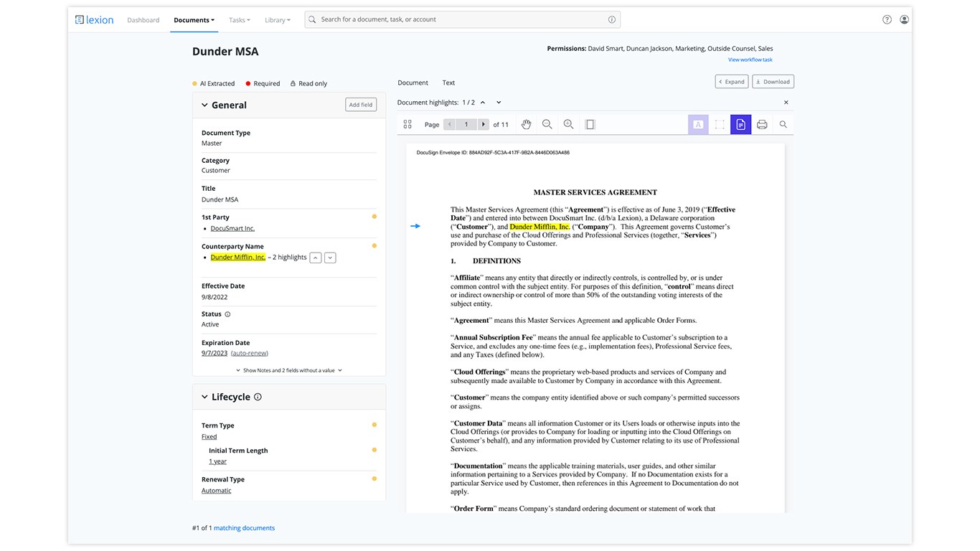Click the AI Extracted dot for Term Type

point(374,425)
